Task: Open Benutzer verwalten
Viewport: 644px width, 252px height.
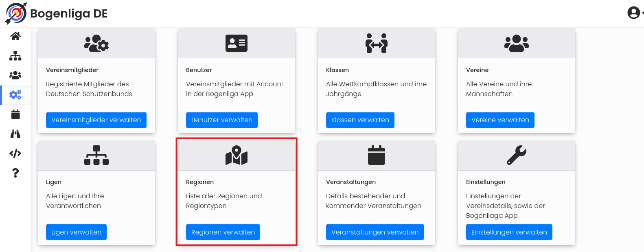Action: [222, 120]
